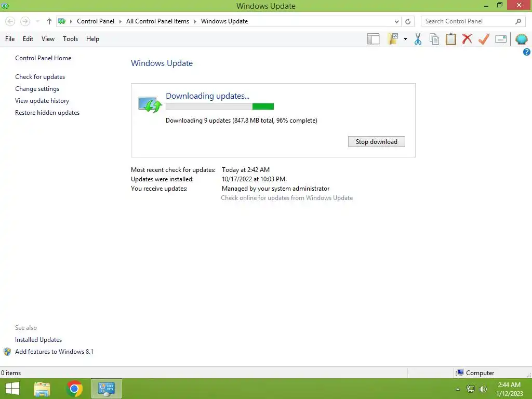The width and height of the screenshot is (532, 399).
Task: Click the envelope card icon in toolbar
Action: (x=501, y=39)
